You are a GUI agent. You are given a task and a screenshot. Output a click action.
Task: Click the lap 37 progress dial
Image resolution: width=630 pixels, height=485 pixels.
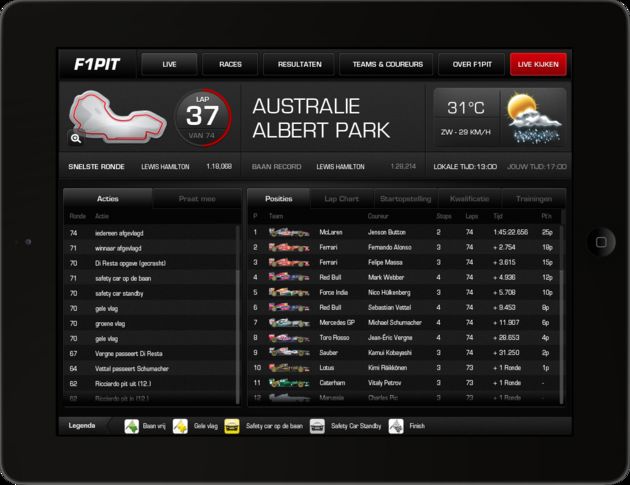(x=203, y=117)
